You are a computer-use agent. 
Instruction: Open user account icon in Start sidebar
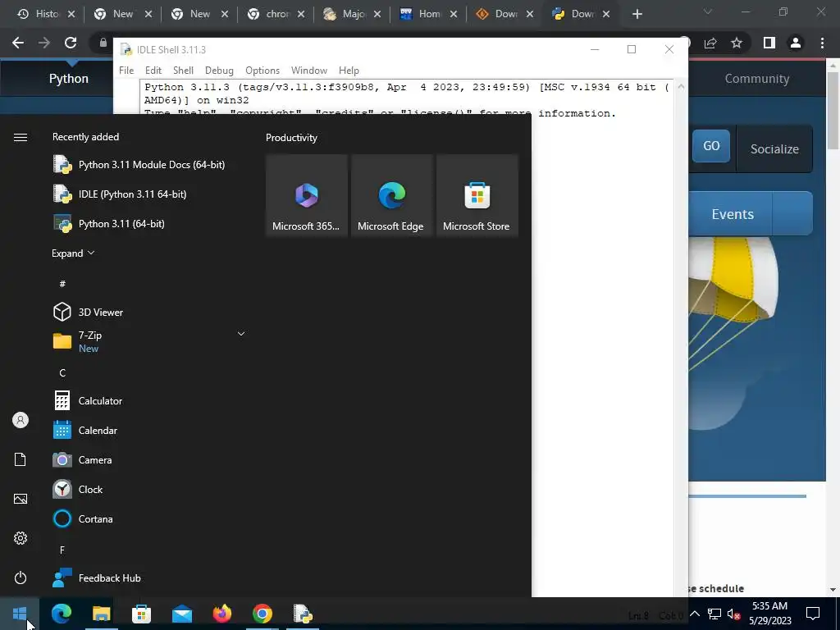pos(21,420)
